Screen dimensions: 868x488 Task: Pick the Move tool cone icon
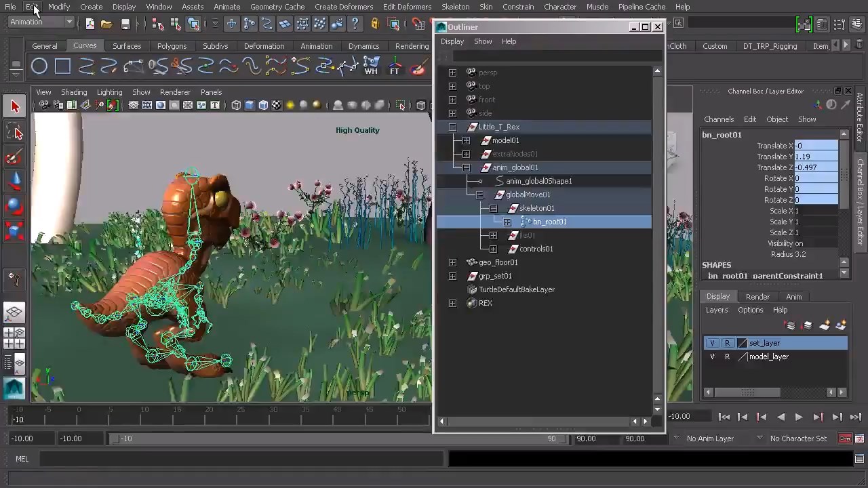(x=15, y=182)
